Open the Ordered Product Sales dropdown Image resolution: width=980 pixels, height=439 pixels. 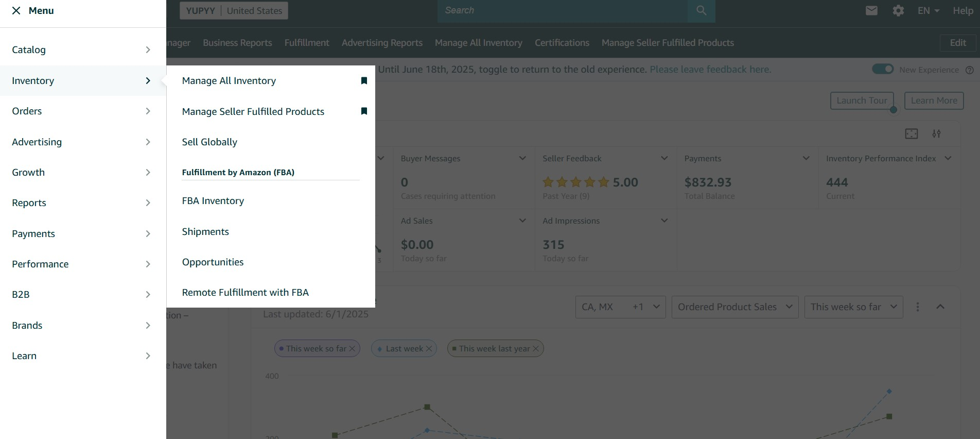(735, 307)
